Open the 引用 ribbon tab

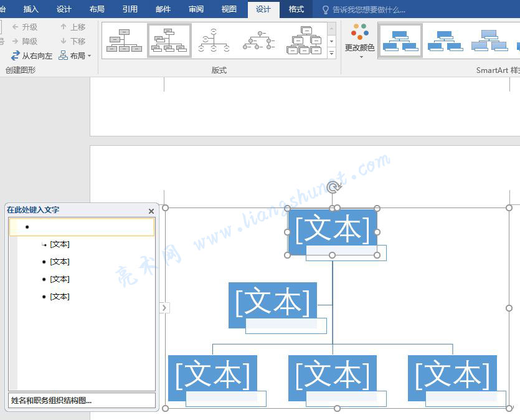(130, 9)
